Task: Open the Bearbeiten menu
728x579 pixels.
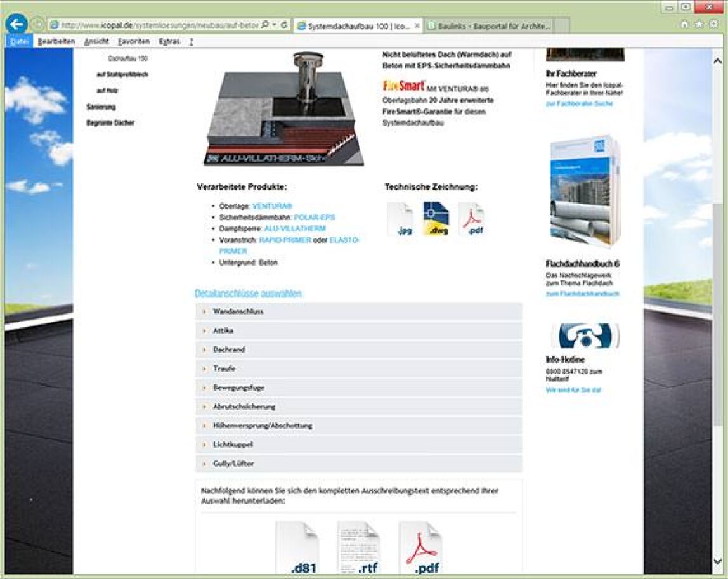Action: (56, 41)
